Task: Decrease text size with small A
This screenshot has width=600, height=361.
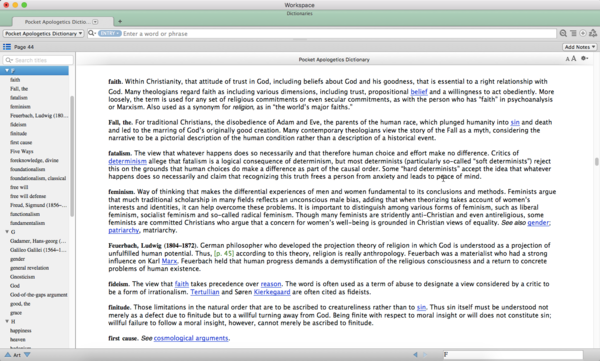Action: pyautogui.click(x=567, y=59)
